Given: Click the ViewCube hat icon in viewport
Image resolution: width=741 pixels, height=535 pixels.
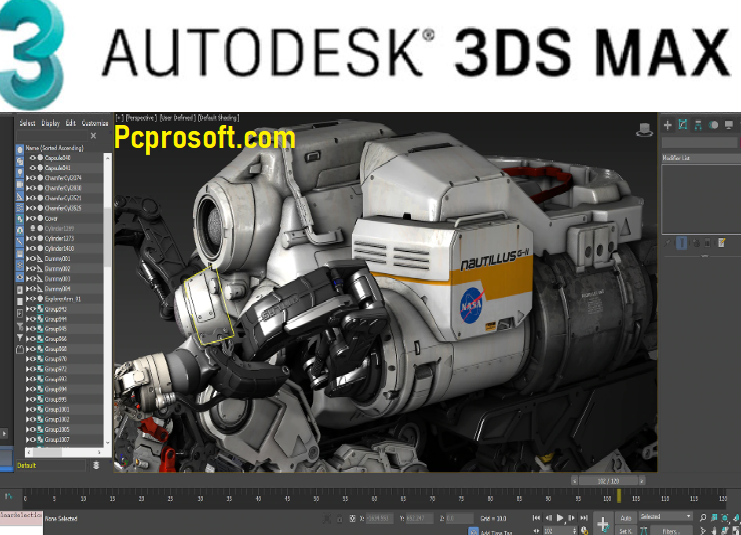Looking at the screenshot, I should click(x=644, y=129).
